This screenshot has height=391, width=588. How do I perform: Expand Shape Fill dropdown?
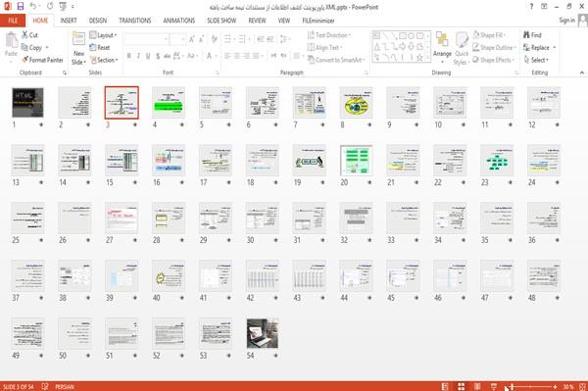(x=489, y=35)
